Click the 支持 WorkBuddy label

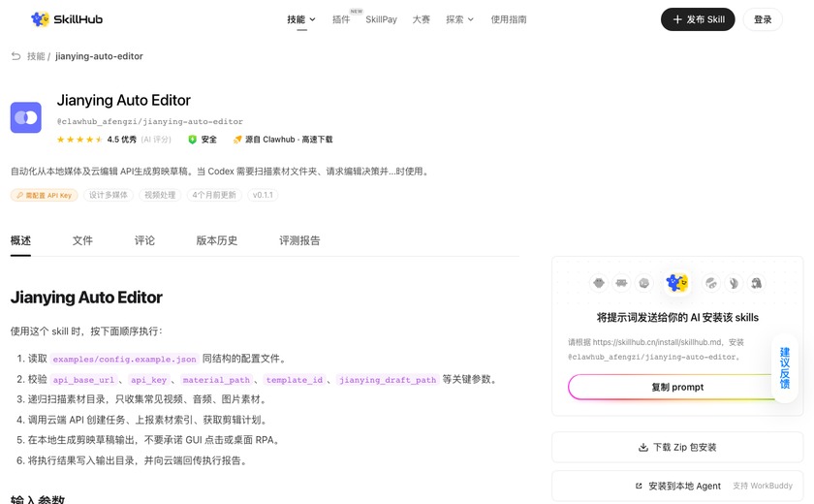tap(762, 486)
